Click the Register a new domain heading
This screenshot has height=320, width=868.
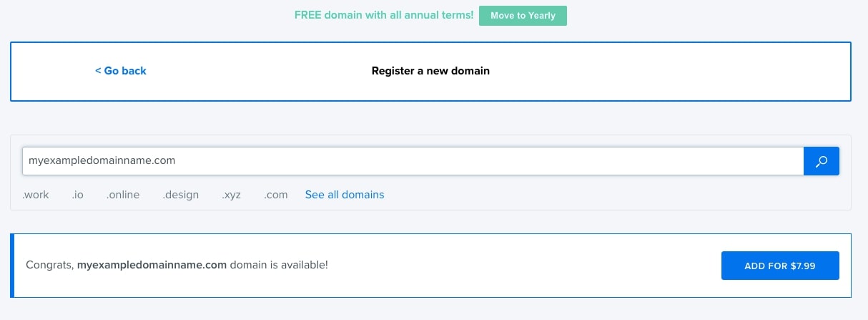[430, 71]
